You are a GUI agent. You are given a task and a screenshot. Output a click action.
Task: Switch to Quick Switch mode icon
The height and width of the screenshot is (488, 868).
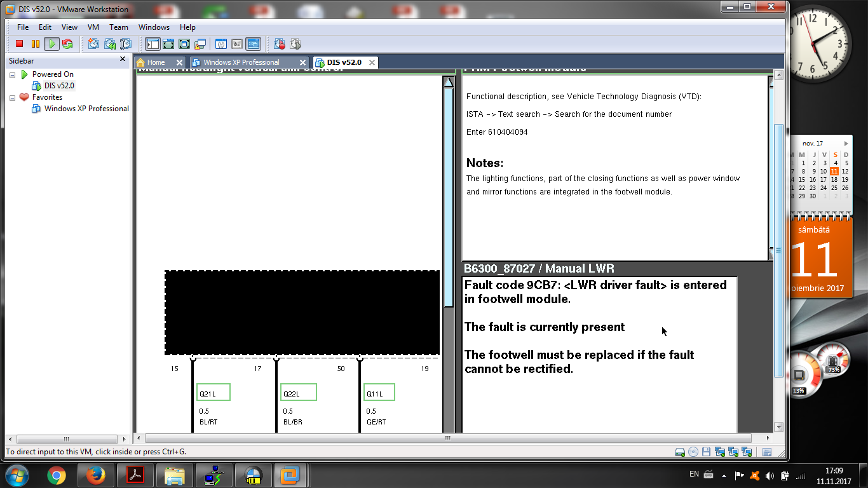(x=168, y=44)
